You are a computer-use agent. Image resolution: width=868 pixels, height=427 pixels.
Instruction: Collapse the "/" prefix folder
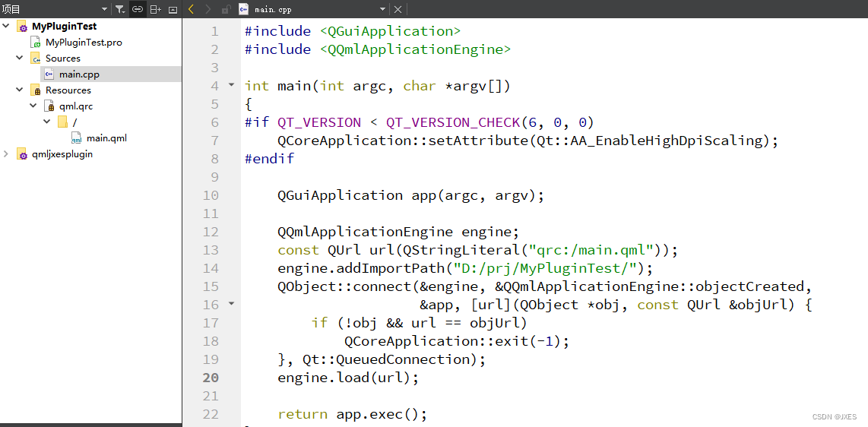[46, 122]
